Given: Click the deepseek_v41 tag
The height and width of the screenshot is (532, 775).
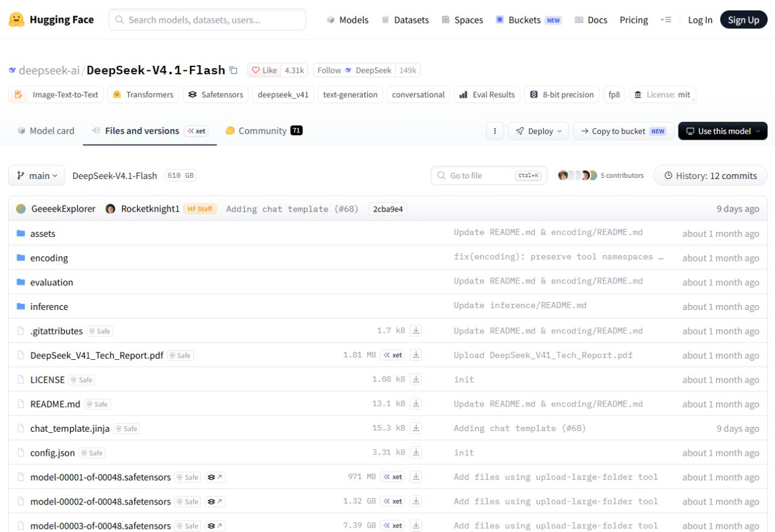Looking at the screenshot, I should click(x=284, y=95).
